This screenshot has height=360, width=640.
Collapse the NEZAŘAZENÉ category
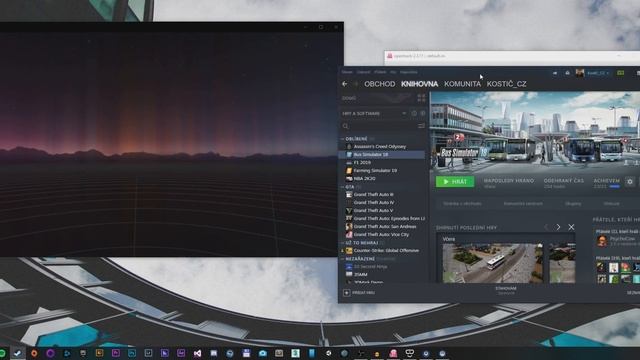point(342,259)
